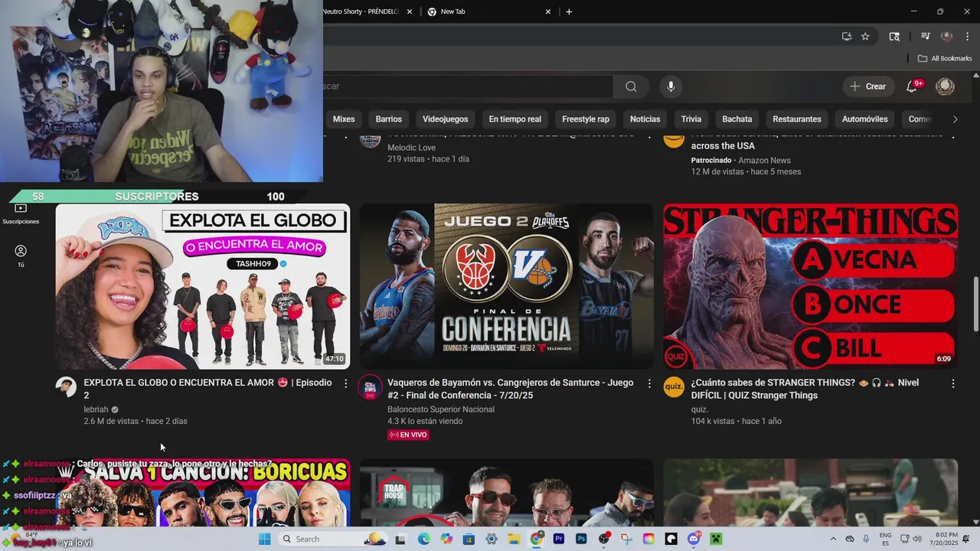This screenshot has width=980, height=551.
Task: Open Baloncesto Superior Nacional channel avatar
Action: point(370,387)
